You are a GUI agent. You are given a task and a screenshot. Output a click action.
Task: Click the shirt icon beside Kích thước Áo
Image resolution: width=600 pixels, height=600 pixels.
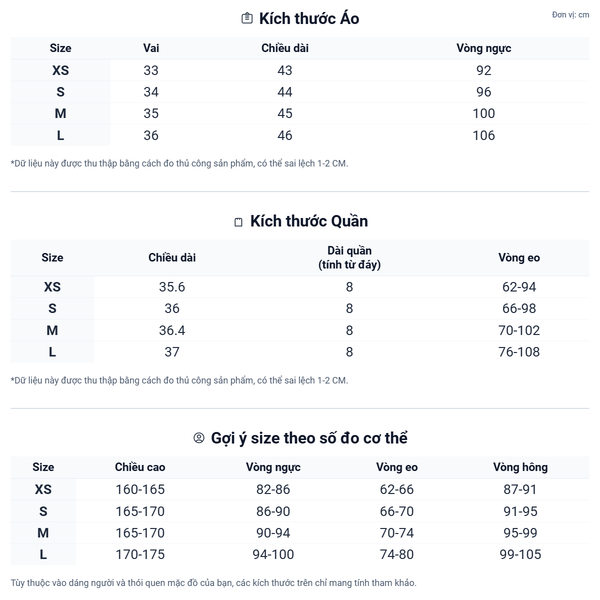coord(247,19)
